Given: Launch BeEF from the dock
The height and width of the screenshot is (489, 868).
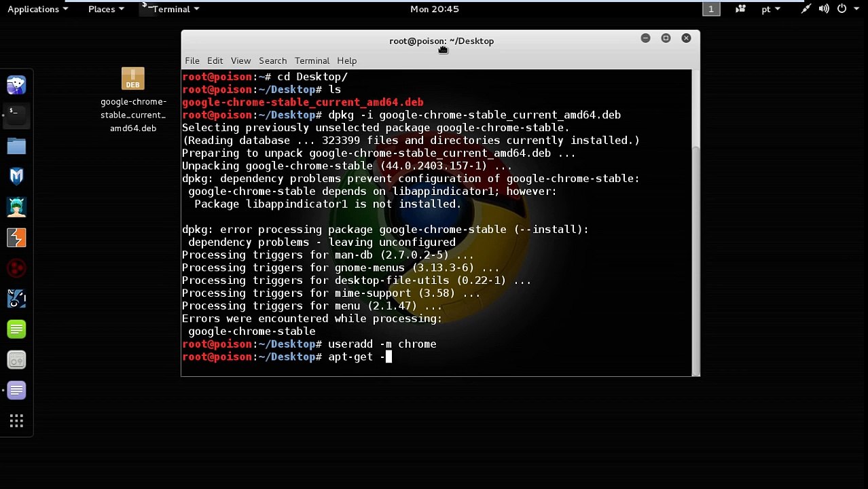Looking at the screenshot, I should coord(16,299).
